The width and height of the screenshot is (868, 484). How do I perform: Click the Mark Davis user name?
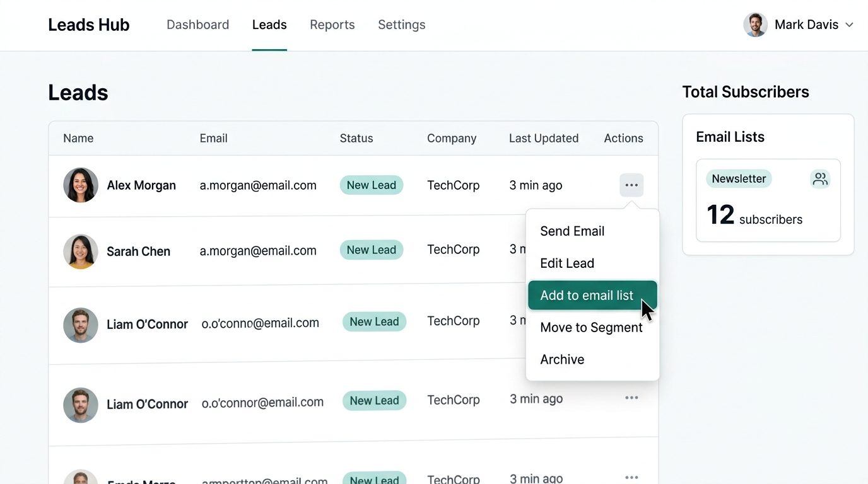point(806,25)
